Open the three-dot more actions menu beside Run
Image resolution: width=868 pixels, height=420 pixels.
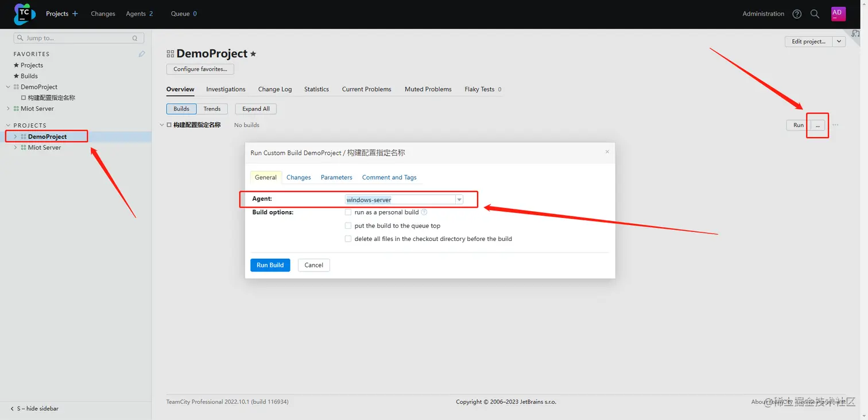coord(835,125)
